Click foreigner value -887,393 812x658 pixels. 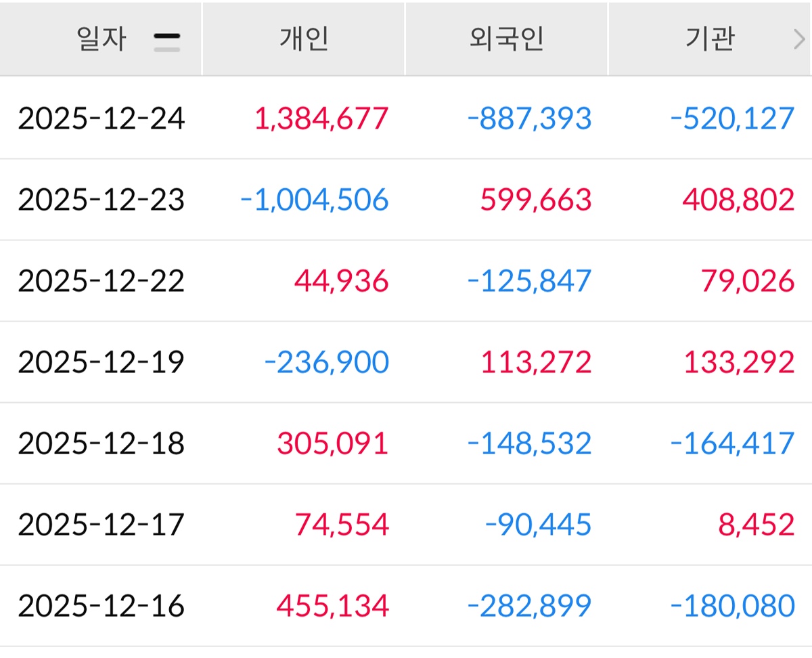click(529, 118)
